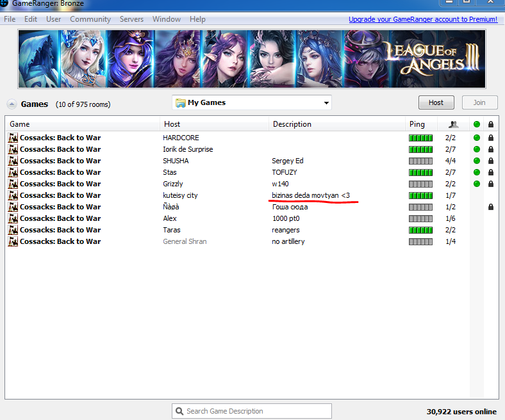Click the green status dot in the Grizzly row
This screenshot has height=420, width=505.
pyautogui.click(x=477, y=184)
